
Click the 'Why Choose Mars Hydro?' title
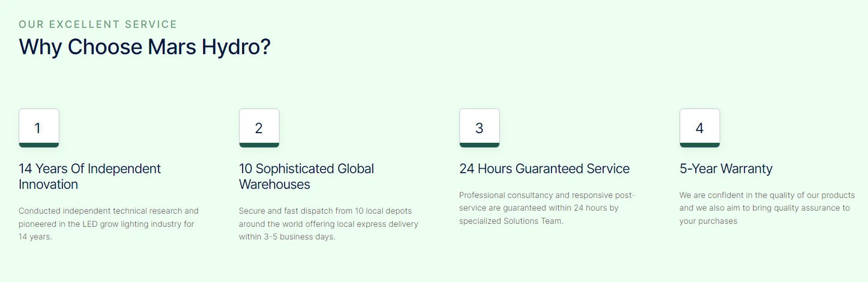145,47
